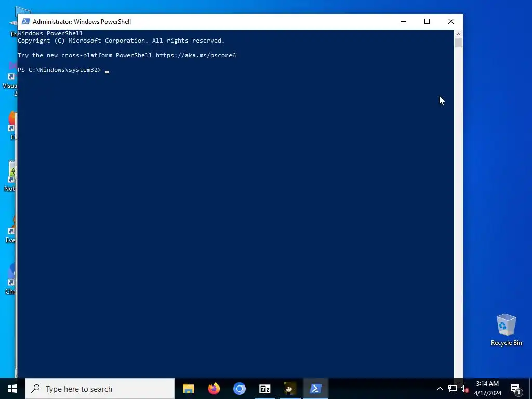Open the clock showing 3:14 AM
Viewport: 532px width, 399px height.
tap(487, 389)
